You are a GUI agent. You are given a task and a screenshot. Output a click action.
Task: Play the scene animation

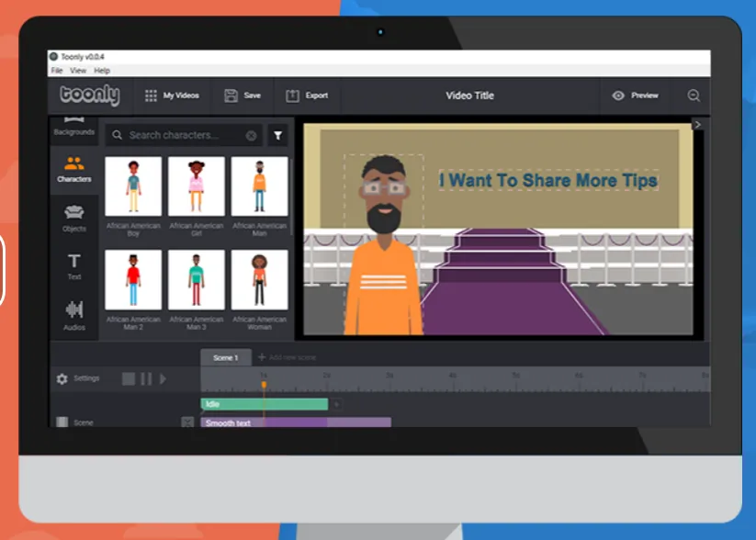click(x=164, y=377)
